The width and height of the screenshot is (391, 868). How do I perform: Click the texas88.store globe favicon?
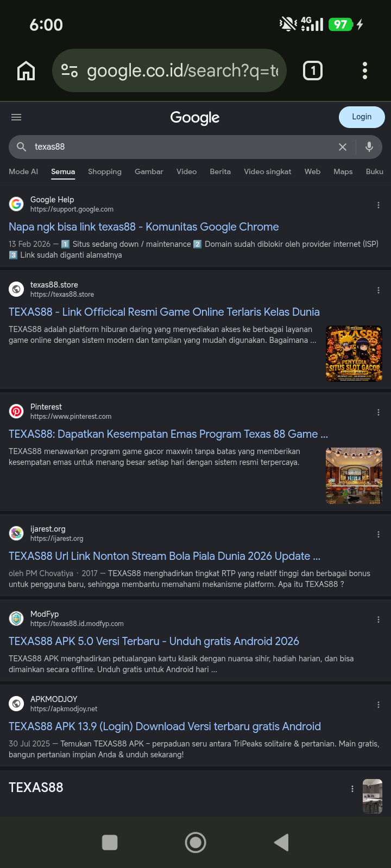16,289
